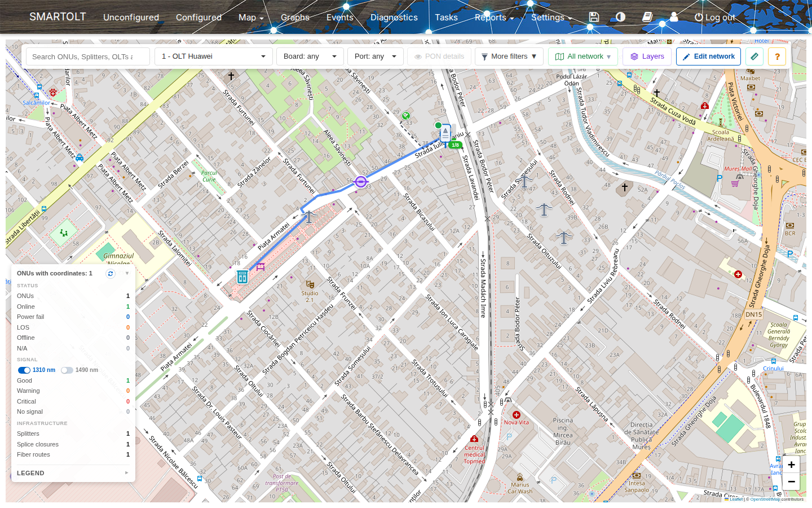This screenshot has width=812, height=508.
Task: Collapse the ONU stats panel arrow
Action: tap(127, 273)
